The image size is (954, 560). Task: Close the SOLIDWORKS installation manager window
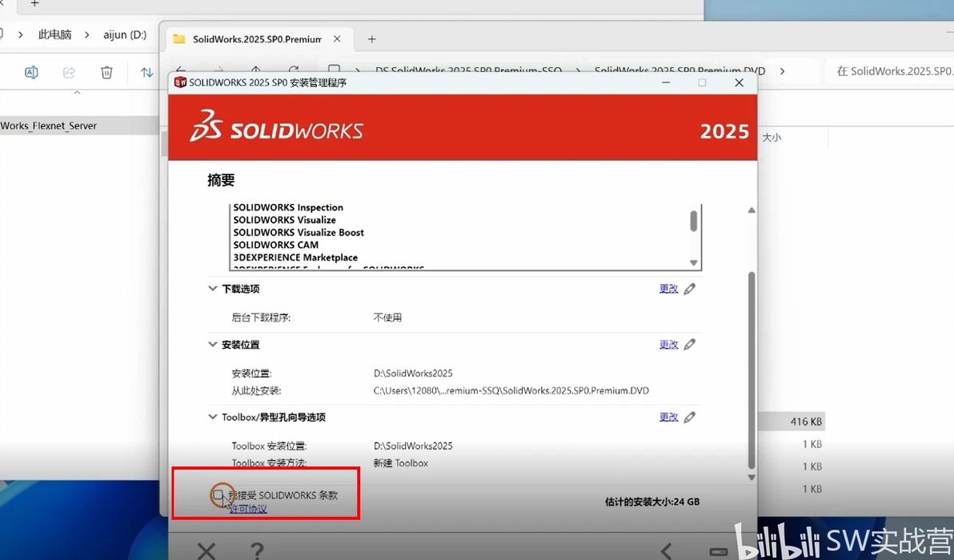point(740,82)
